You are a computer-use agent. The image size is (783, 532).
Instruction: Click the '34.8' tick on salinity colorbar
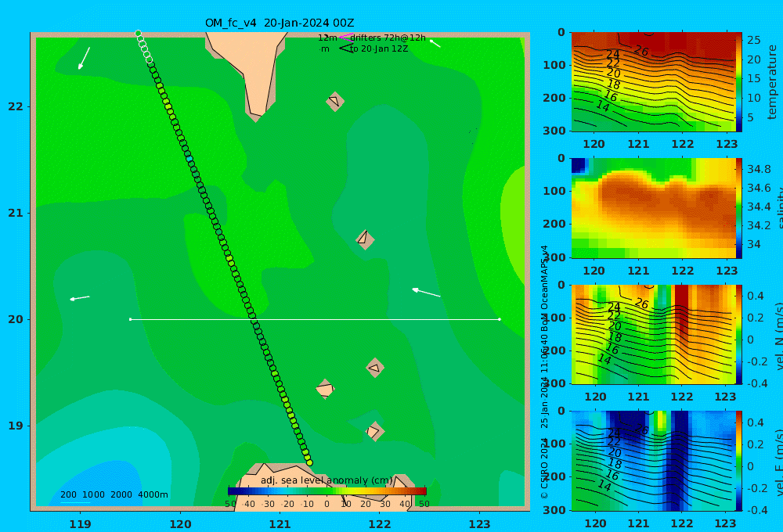pos(759,169)
